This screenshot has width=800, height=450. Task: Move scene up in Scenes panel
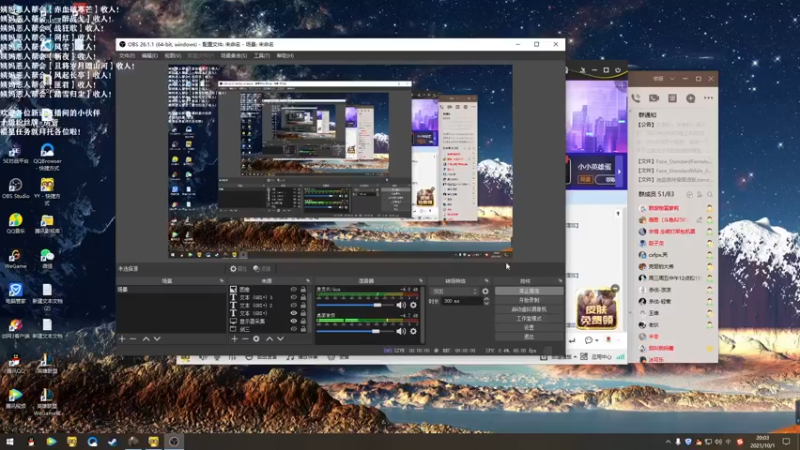pyautogui.click(x=146, y=339)
